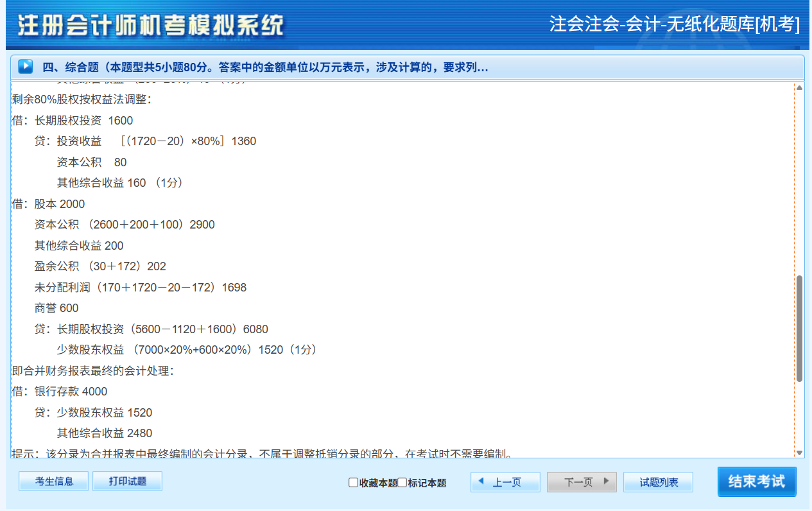Click the 商誉 600 entry line
Viewport: 812px width, 511px height.
click(56, 308)
